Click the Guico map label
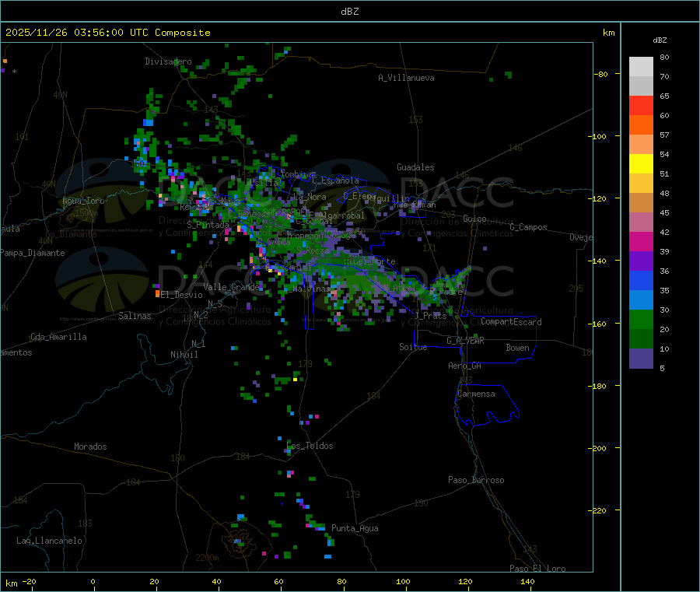Screen dimensions: 700x592 tap(474, 219)
